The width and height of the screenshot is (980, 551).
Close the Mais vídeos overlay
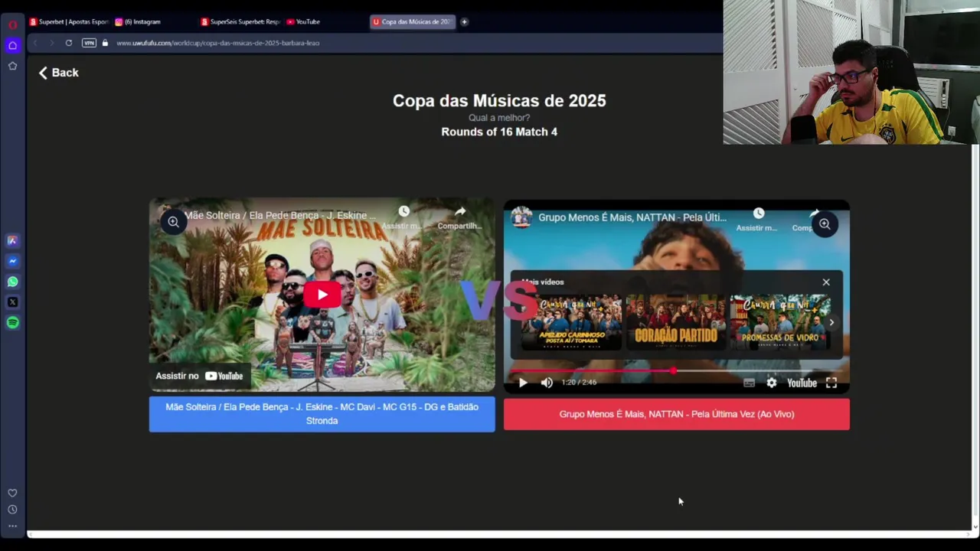tap(826, 282)
